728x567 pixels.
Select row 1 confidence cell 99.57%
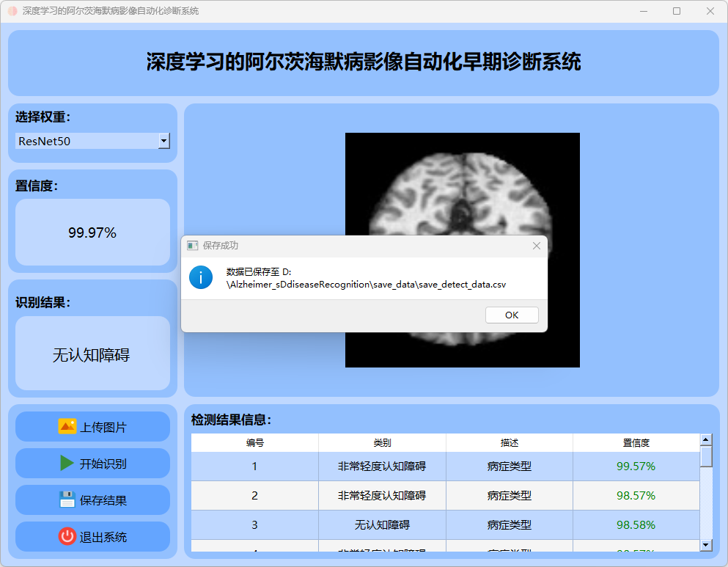coord(636,466)
